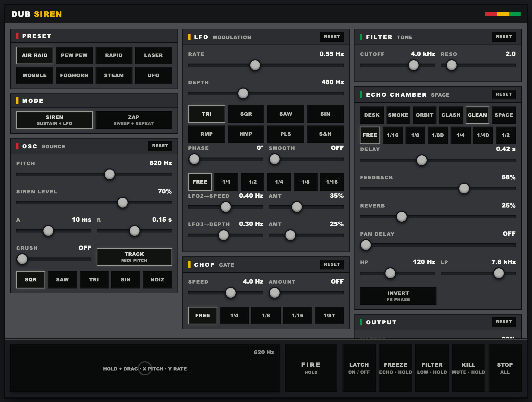Toggle TRACK MIDI pitch

[134, 257]
